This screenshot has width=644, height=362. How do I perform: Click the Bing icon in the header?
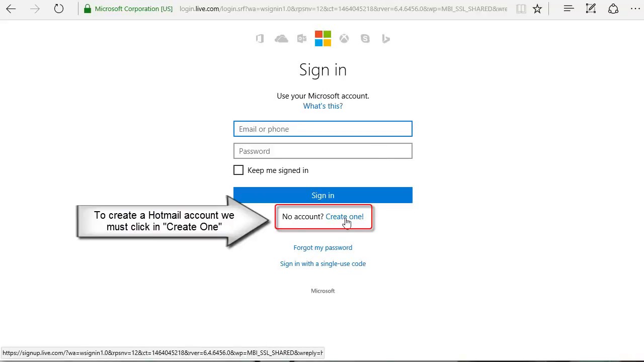click(x=386, y=39)
